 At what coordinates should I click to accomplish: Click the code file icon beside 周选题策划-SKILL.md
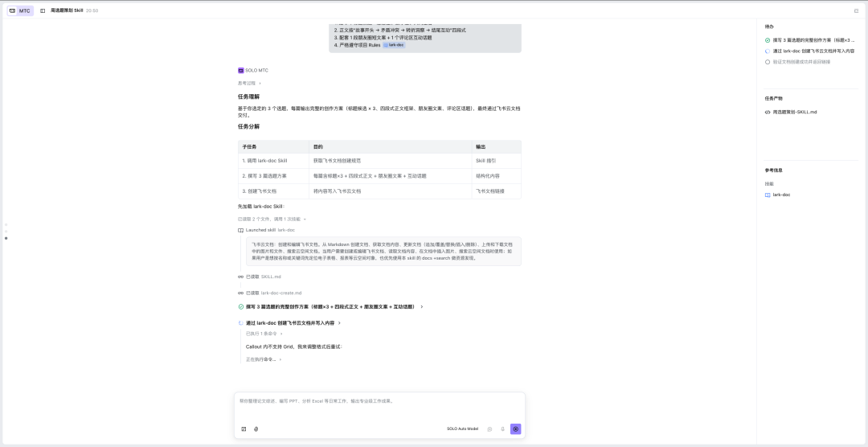(x=768, y=112)
